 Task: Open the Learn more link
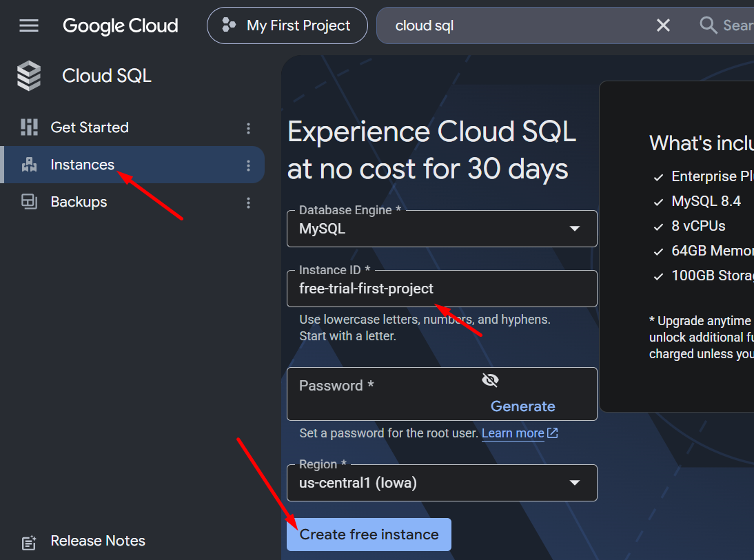[x=513, y=433]
